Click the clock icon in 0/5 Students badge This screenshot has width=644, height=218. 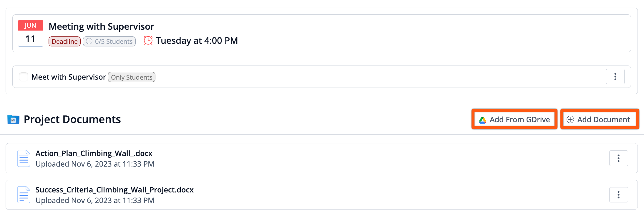[x=89, y=41]
